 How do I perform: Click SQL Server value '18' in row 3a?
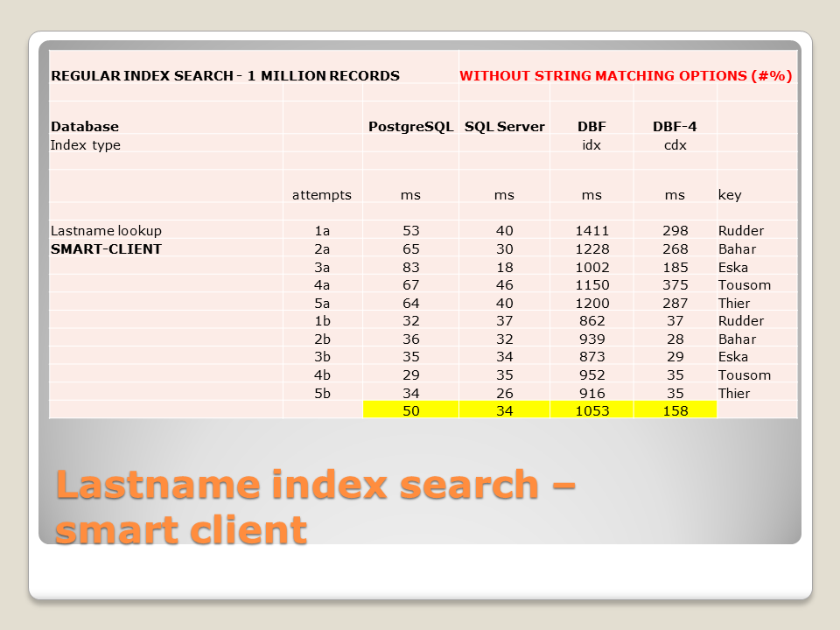point(504,268)
